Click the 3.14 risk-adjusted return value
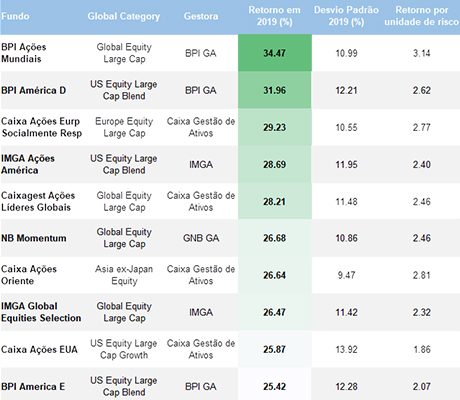460x400 pixels. [422, 53]
